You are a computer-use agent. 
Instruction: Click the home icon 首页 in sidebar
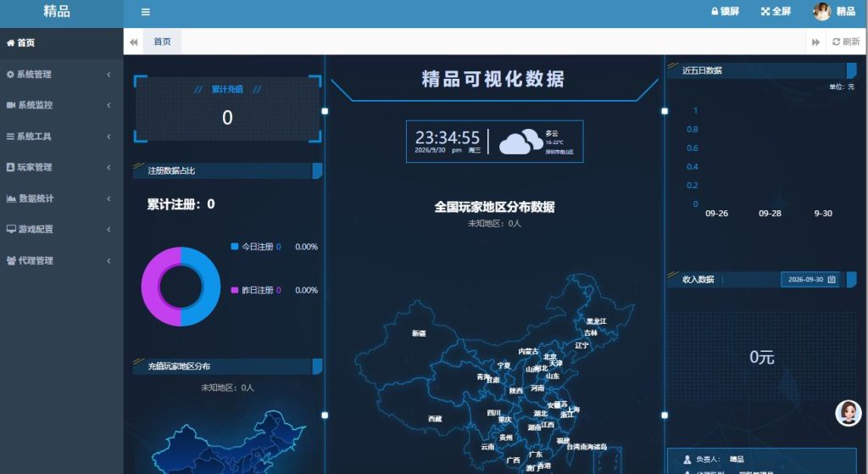[x=10, y=42]
